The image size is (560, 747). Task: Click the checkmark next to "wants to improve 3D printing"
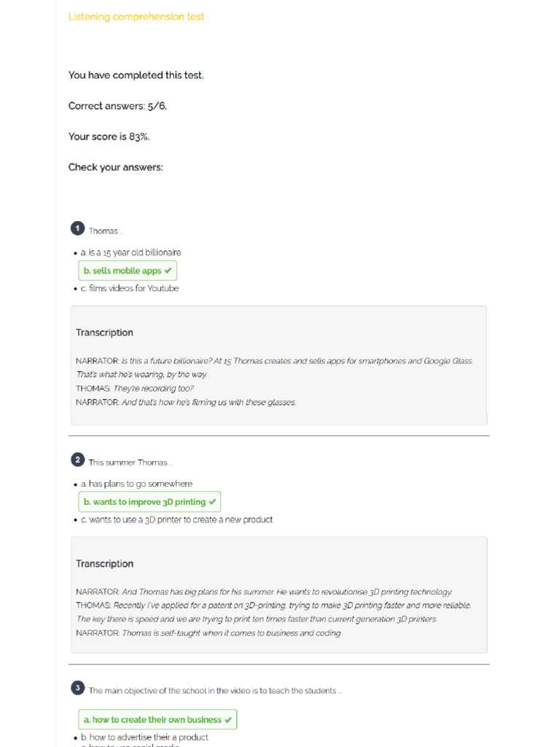click(x=212, y=502)
